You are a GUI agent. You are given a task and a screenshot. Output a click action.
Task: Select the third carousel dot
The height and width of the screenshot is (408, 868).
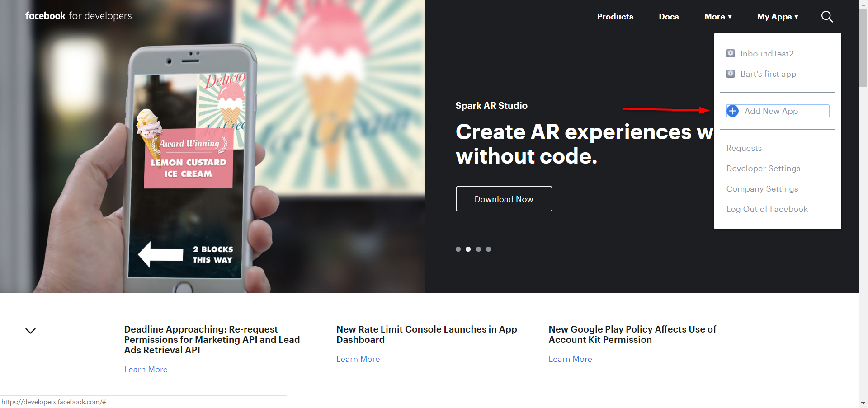(x=478, y=249)
